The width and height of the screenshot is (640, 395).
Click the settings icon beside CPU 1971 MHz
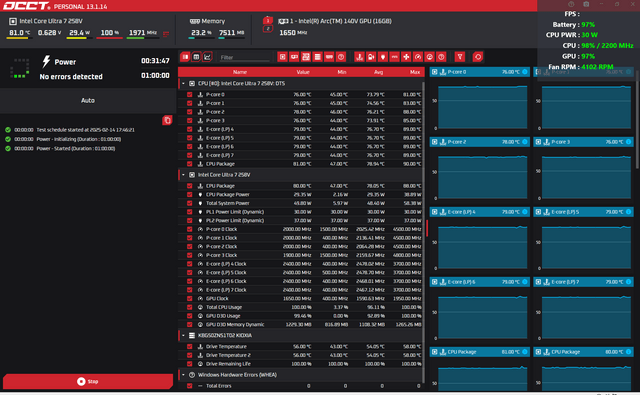[166, 34]
